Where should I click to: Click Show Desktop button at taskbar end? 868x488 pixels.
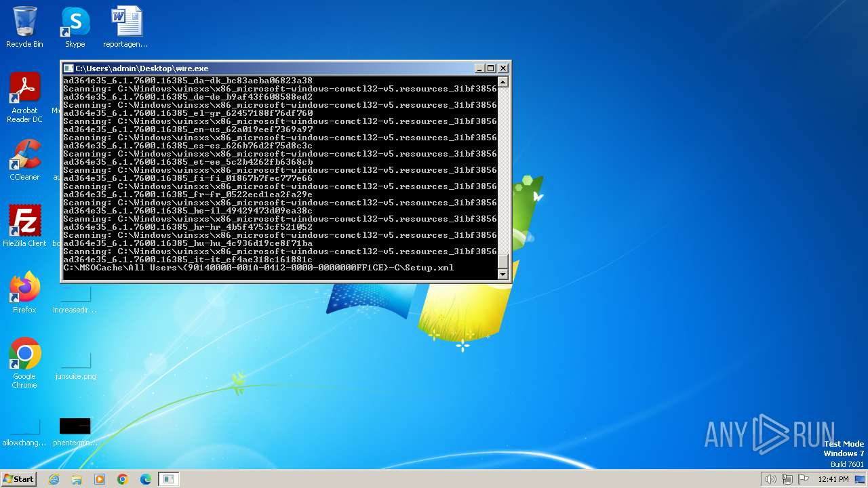coord(861,479)
